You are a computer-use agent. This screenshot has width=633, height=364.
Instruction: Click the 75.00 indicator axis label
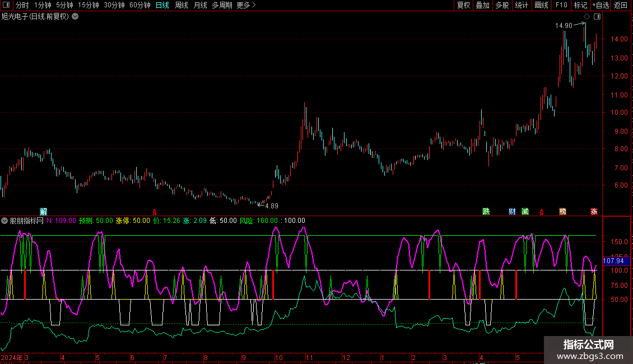pos(619,285)
